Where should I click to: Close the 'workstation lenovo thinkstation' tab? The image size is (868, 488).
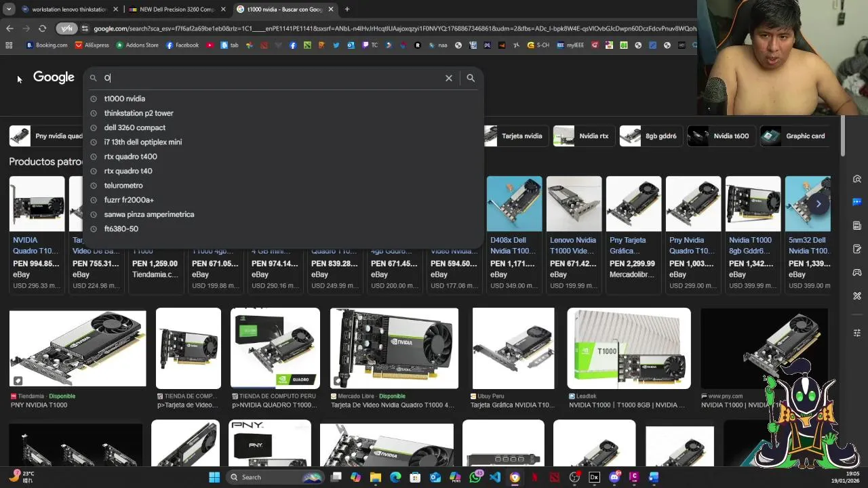[115, 9]
